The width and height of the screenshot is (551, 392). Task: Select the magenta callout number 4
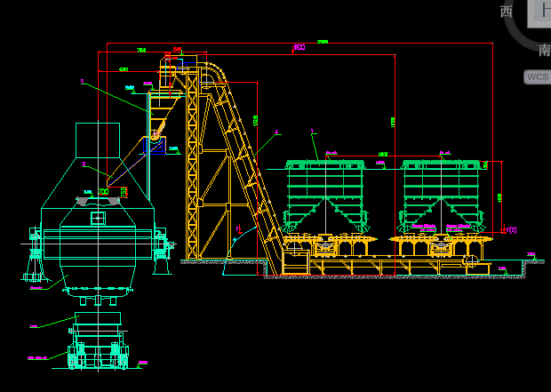tap(276, 132)
